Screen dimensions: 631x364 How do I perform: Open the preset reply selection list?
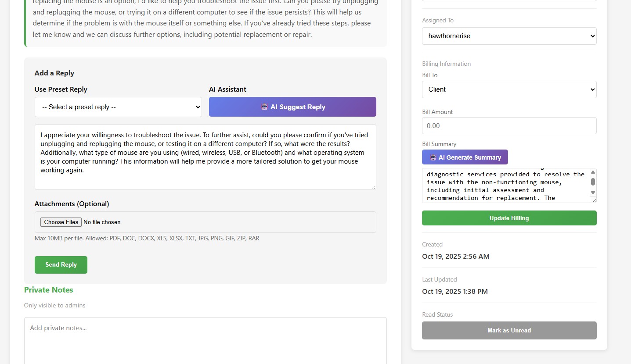pyautogui.click(x=118, y=107)
